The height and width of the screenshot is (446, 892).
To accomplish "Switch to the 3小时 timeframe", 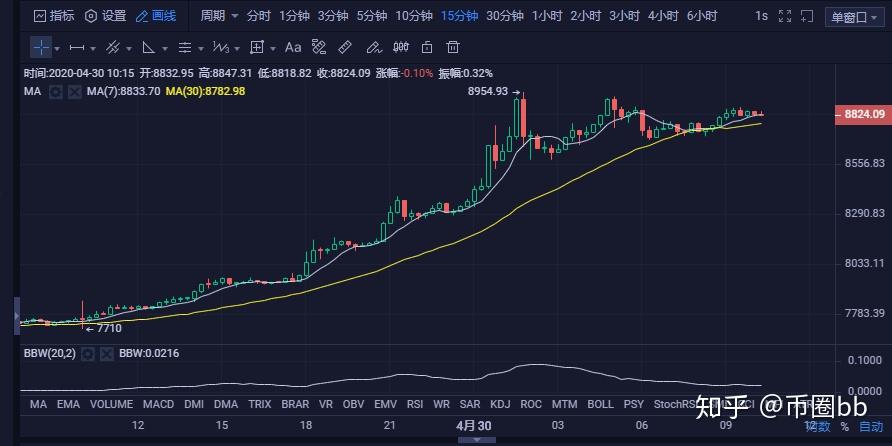I will 624,16.
